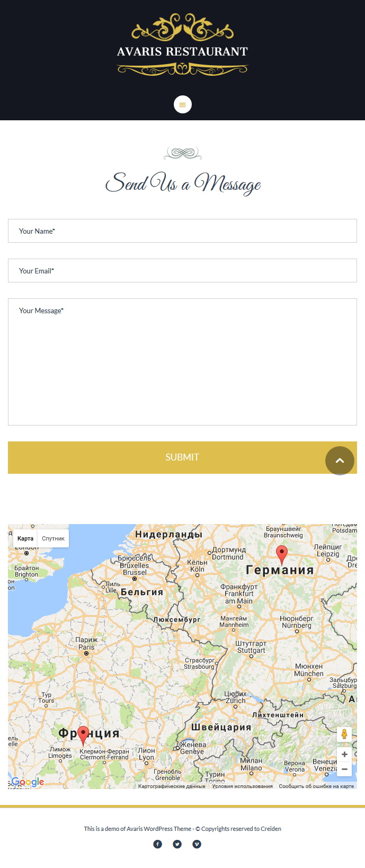Click the scroll-to-top arrow button

pyautogui.click(x=340, y=460)
